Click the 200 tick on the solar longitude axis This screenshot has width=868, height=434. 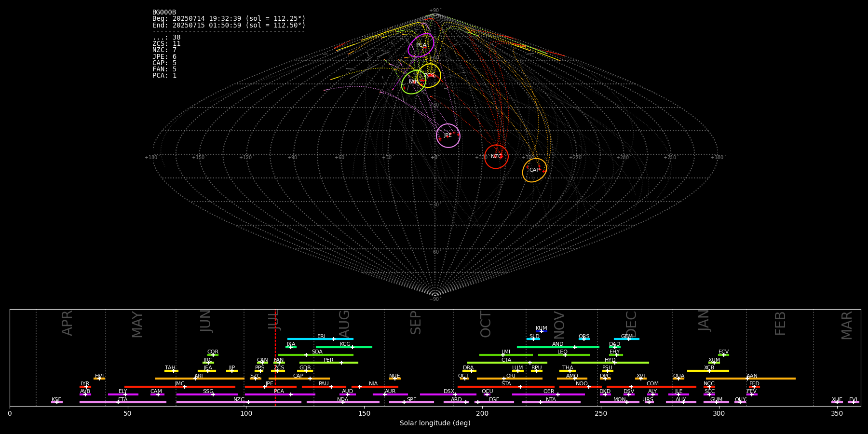(482, 413)
